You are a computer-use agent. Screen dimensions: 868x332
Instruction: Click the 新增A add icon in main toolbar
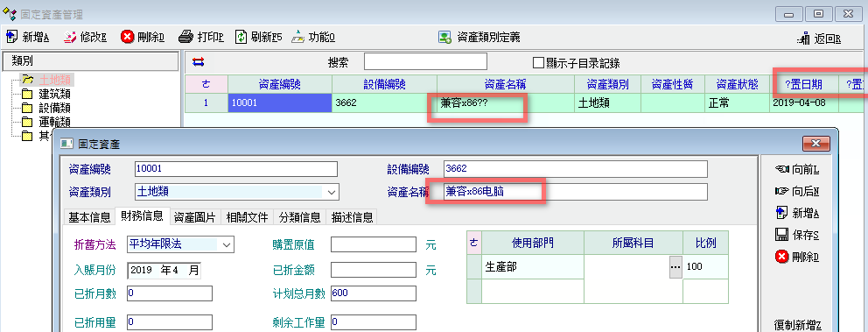coord(11,37)
